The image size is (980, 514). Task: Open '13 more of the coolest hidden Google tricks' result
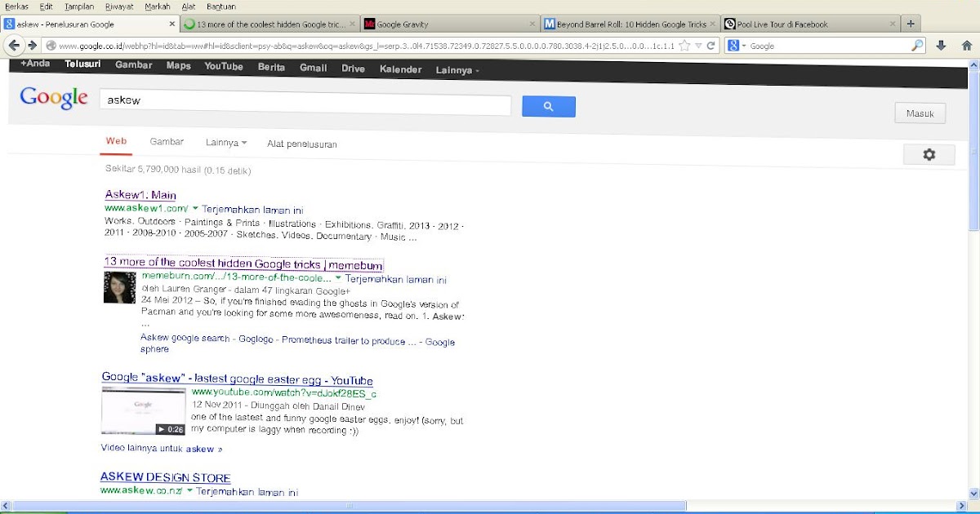pyautogui.click(x=243, y=264)
